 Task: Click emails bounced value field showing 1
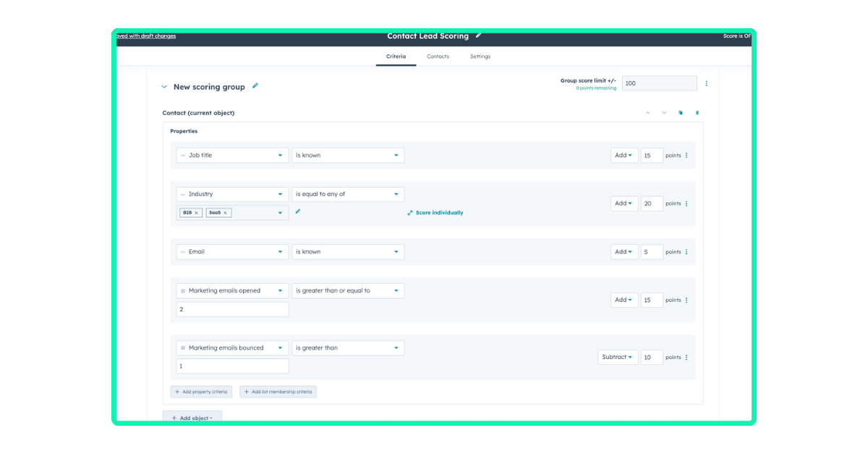click(233, 366)
